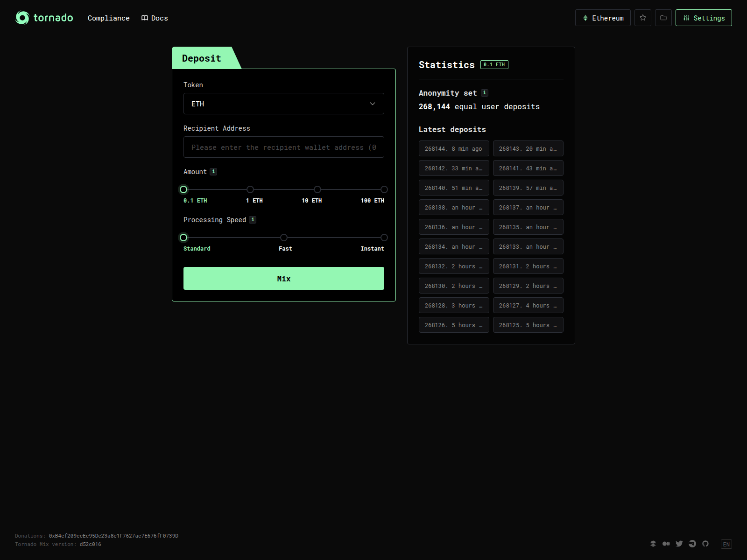Screen dimensions: 747x560
Task: Click the stack icon in the footer
Action: pyautogui.click(x=653, y=544)
